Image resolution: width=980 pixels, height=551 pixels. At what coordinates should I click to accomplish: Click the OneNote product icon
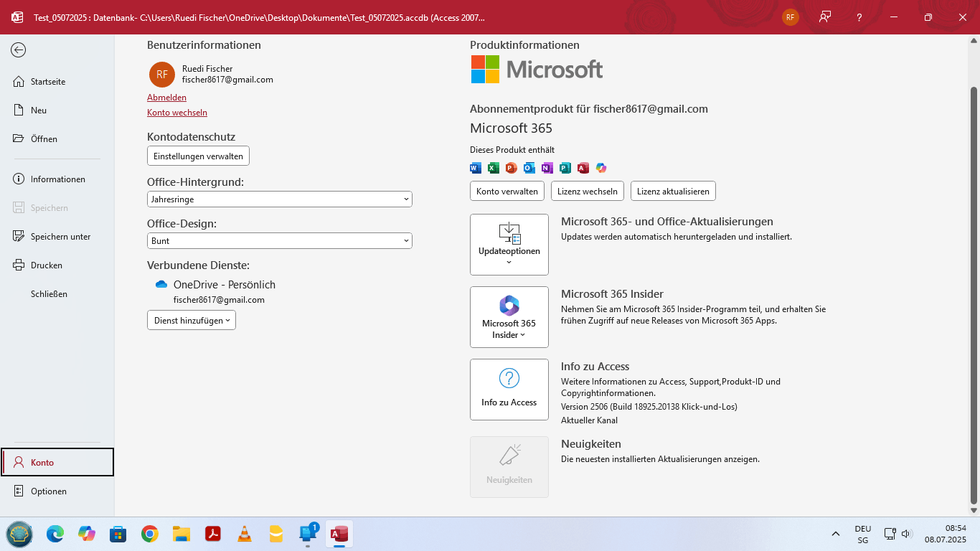coord(547,168)
